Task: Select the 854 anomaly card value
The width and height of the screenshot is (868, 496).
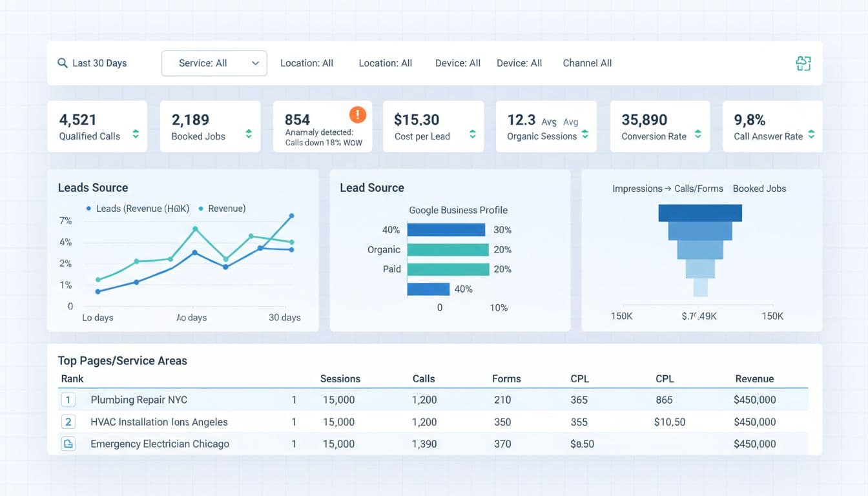Action: click(297, 119)
